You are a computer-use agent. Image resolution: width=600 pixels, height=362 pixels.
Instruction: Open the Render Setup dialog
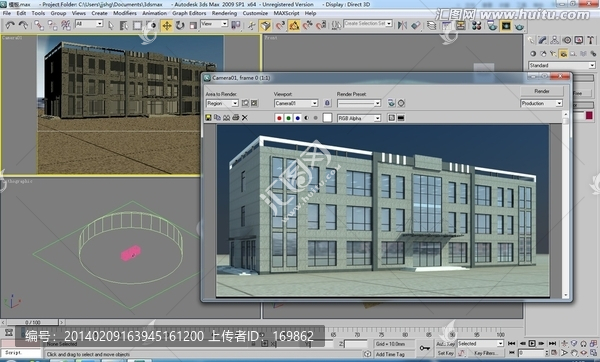pos(492,26)
